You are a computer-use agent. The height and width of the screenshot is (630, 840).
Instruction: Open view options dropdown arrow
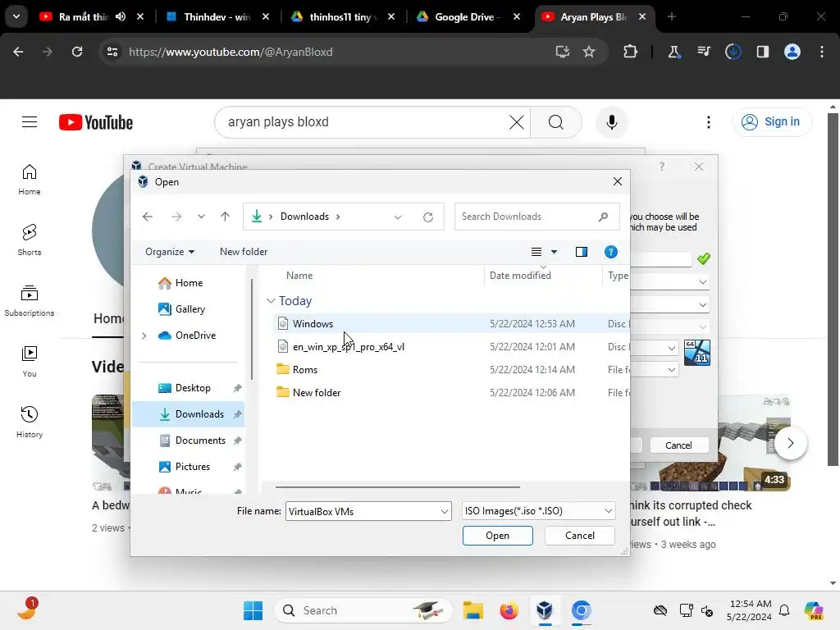(x=554, y=252)
